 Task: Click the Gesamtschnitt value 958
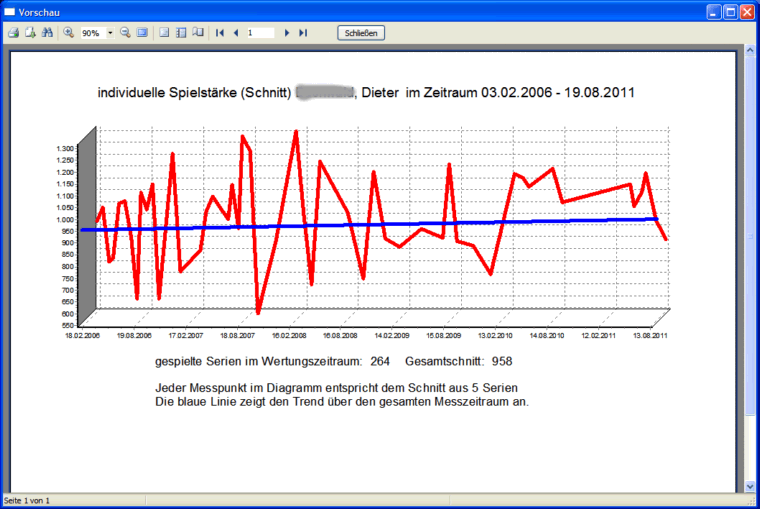[x=502, y=362]
